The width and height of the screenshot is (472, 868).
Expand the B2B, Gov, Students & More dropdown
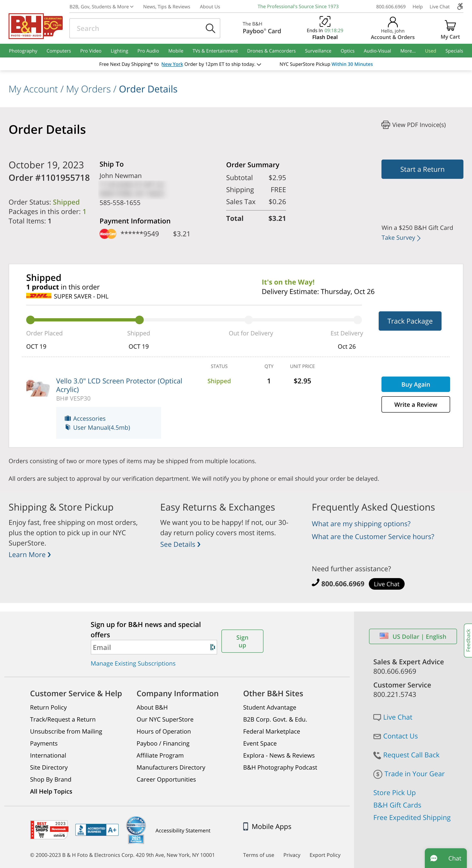(x=101, y=7)
